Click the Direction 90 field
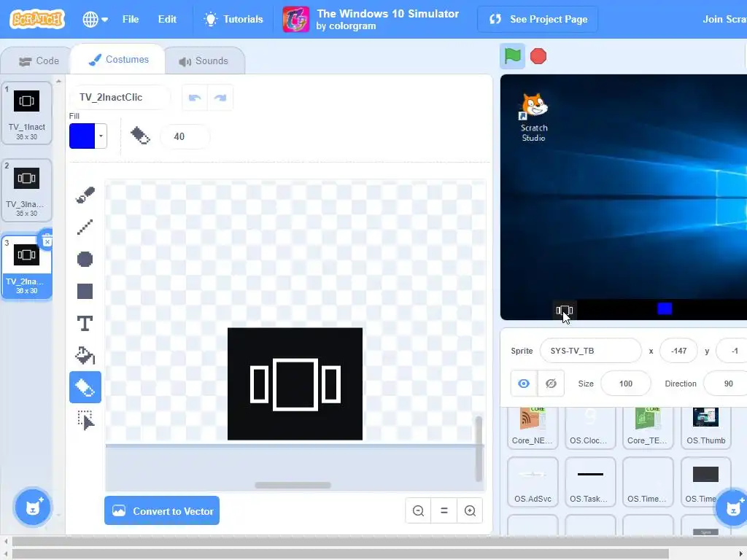This screenshot has width=747, height=560. (725, 384)
